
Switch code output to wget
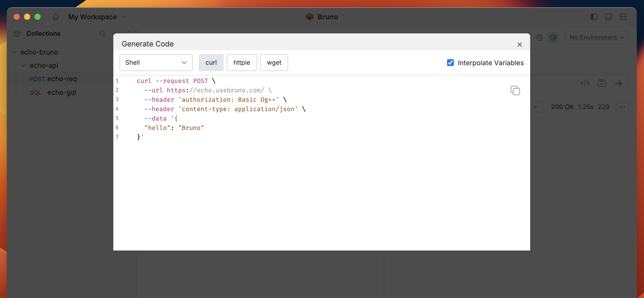click(x=274, y=63)
